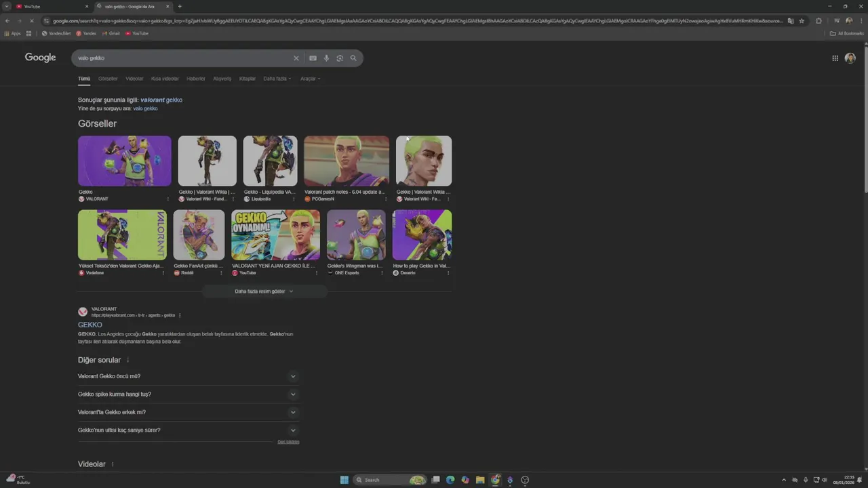Open the Yandex bookmark
Screen dimensions: 868x488
coord(86,33)
